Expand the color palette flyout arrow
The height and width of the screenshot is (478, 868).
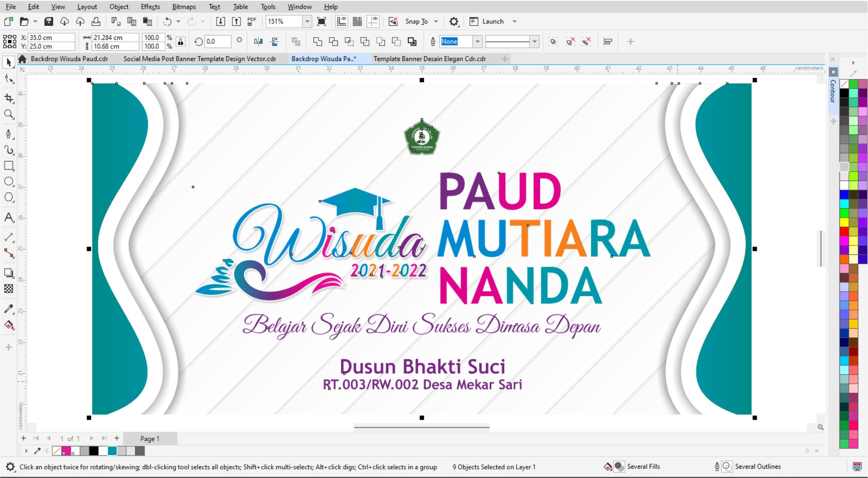(853, 63)
